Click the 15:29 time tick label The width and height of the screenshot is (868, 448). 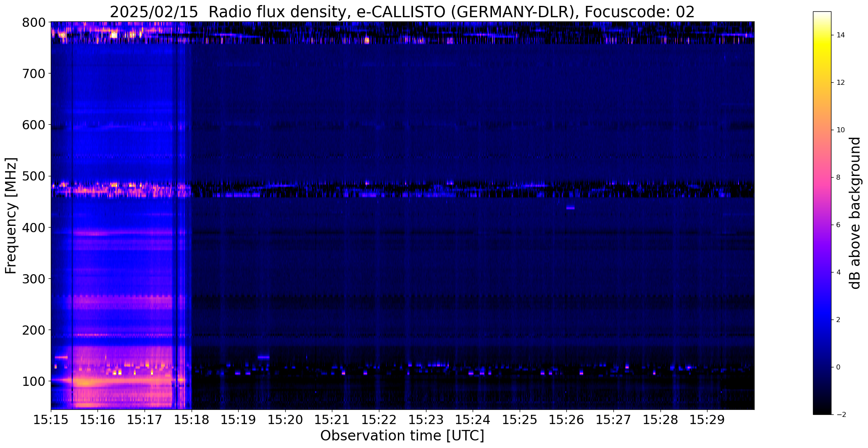[x=708, y=420]
